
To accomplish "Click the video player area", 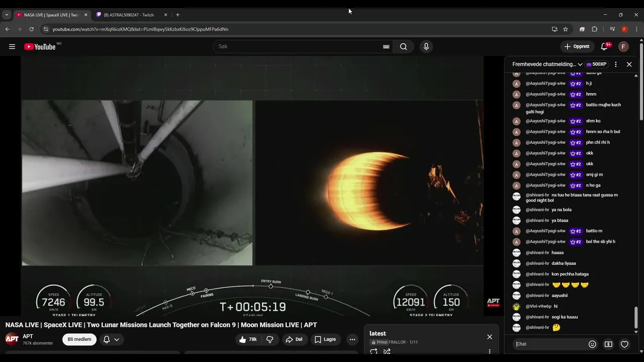I will 252,186.
